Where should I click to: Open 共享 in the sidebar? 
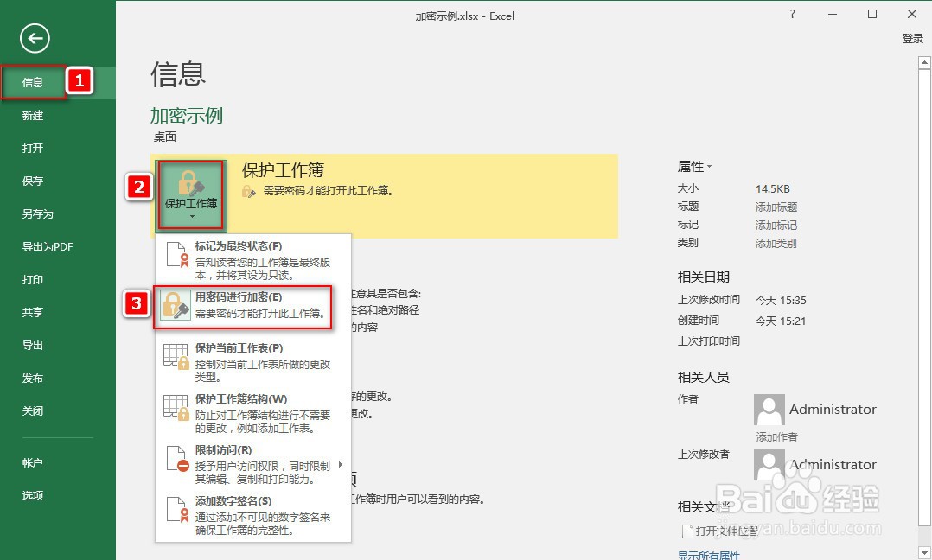click(x=33, y=312)
